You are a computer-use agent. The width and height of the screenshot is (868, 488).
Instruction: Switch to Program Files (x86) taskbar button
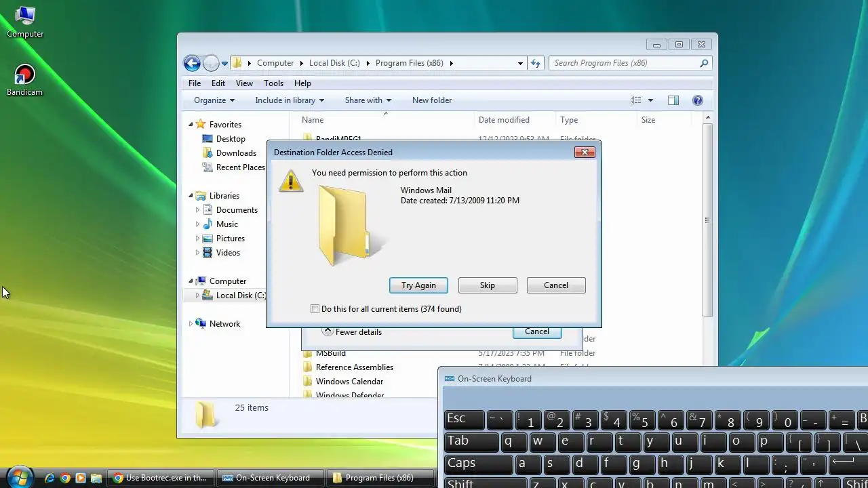pyautogui.click(x=380, y=478)
